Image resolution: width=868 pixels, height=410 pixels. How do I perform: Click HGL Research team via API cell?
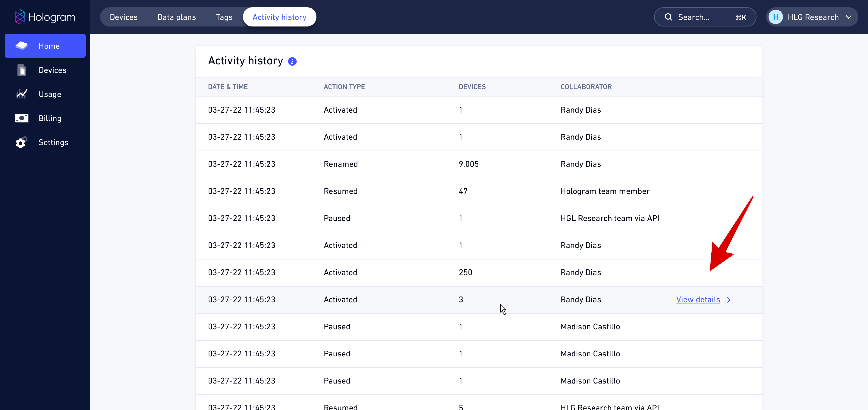pyautogui.click(x=610, y=218)
